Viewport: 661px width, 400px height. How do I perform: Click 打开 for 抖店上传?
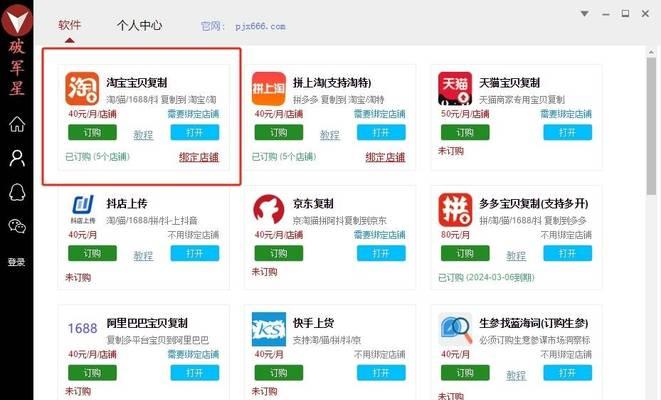click(195, 253)
